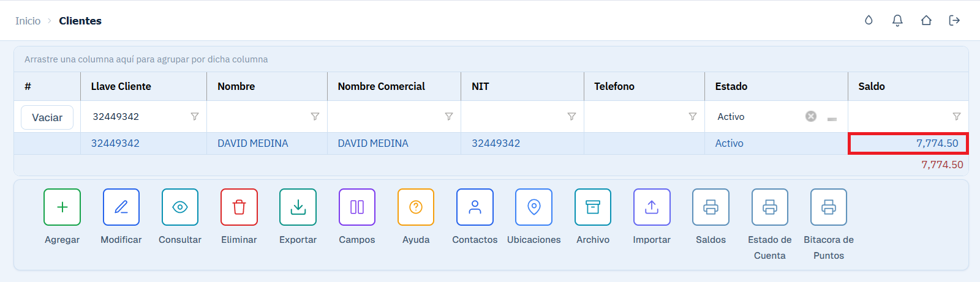Image resolution: width=980 pixels, height=282 pixels.
Task: Open Modificar pencil icon button
Action: [x=121, y=207]
